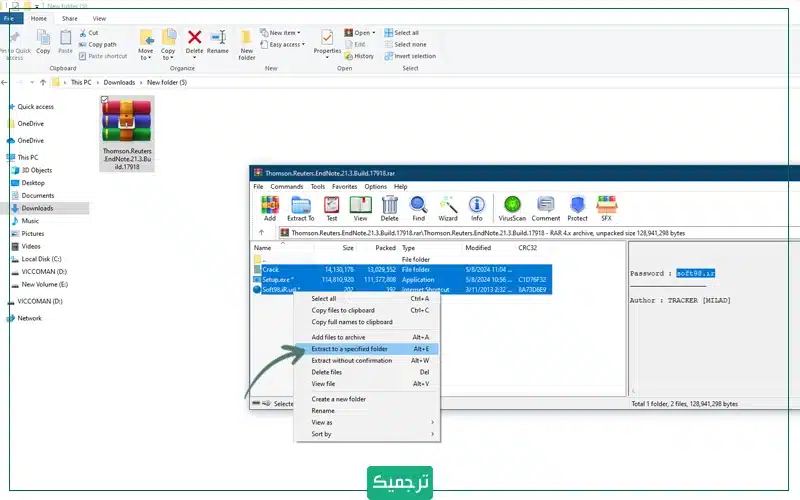
Task: Click New folder in Explorer ribbon
Action: point(246,45)
